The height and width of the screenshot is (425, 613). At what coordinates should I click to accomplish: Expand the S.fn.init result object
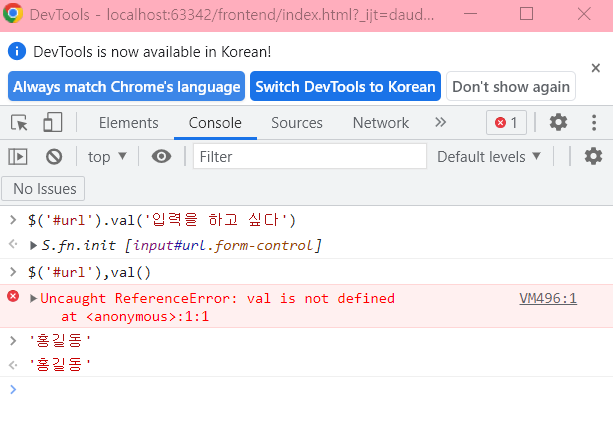[x=33, y=246]
